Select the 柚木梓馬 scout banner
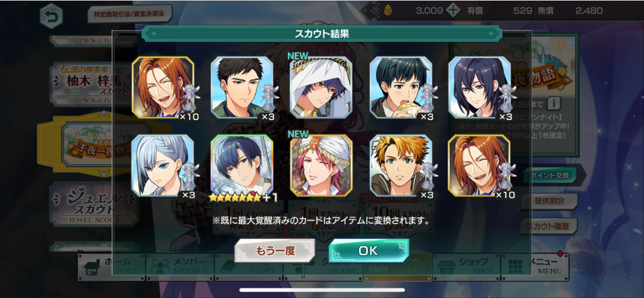Viewport: 644px width, 298px height. coord(94,84)
